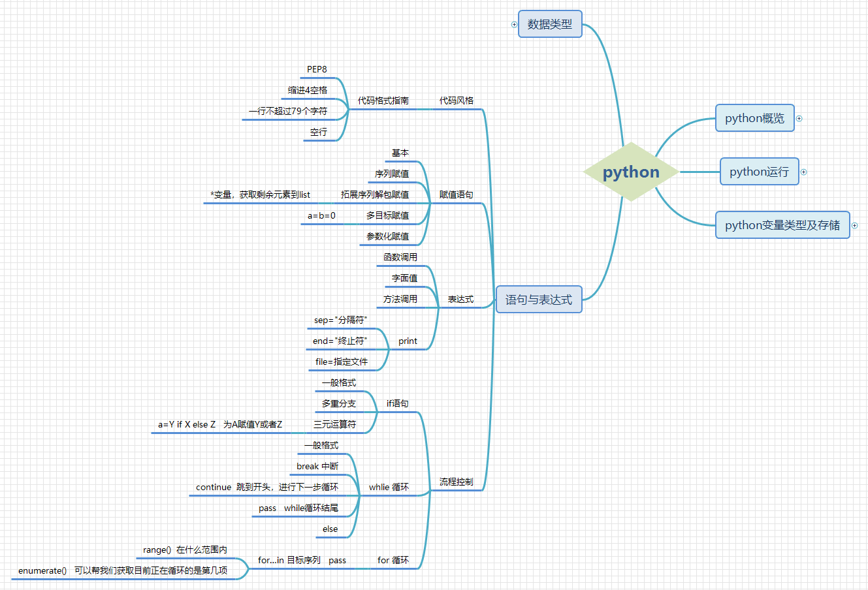Select the enumerate() description node
The image size is (868, 590).
tap(123, 570)
